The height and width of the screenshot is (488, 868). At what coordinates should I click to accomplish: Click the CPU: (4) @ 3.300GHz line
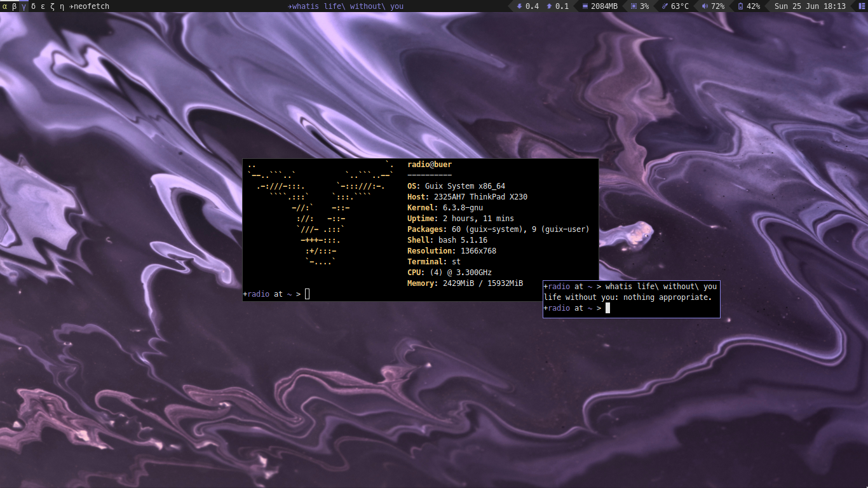(x=449, y=273)
